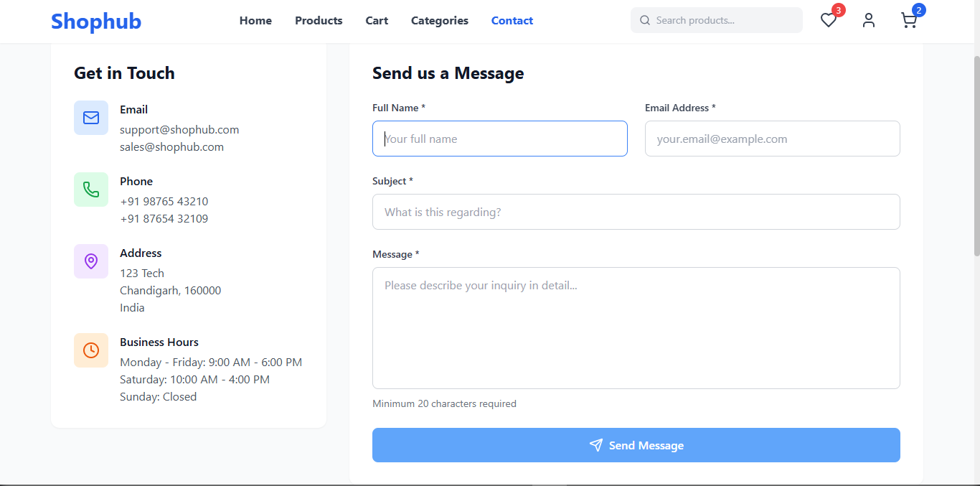Click the Search products field
The image size is (980, 486).
tap(725, 21)
